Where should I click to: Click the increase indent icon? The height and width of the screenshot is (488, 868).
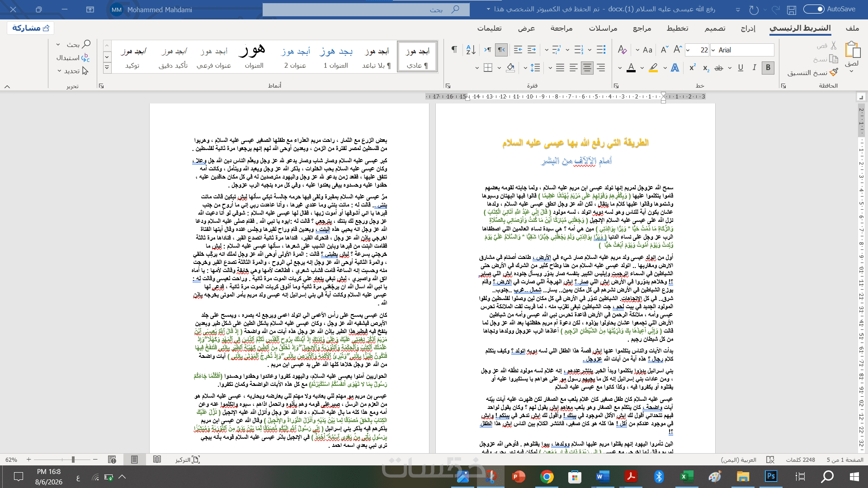coord(518,50)
